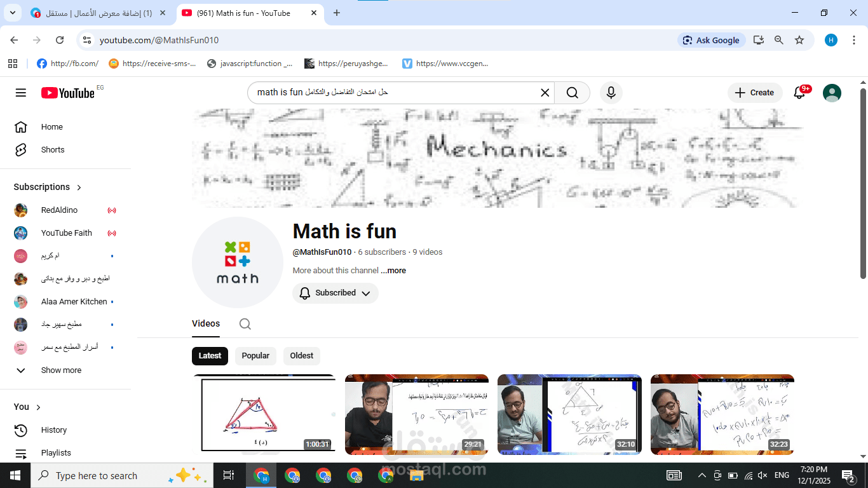
Task: Open the peruyashge bookmark
Action: [x=346, y=64]
